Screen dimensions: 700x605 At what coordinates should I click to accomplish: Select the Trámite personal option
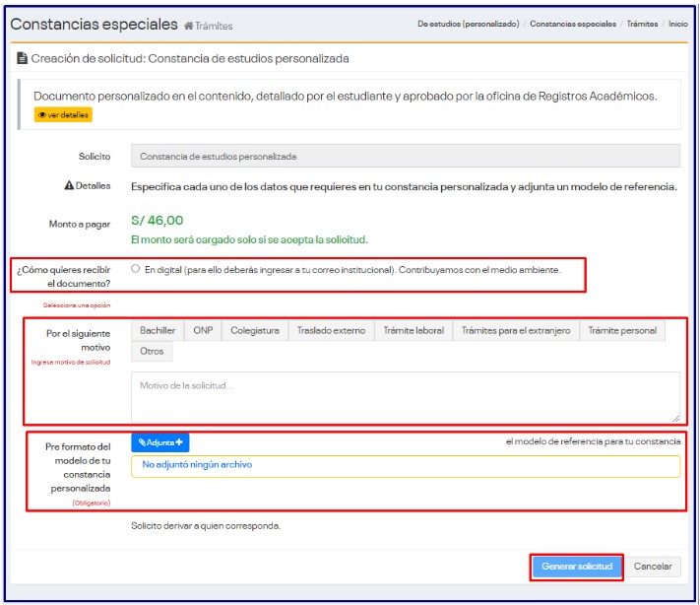tap(622, 331)
